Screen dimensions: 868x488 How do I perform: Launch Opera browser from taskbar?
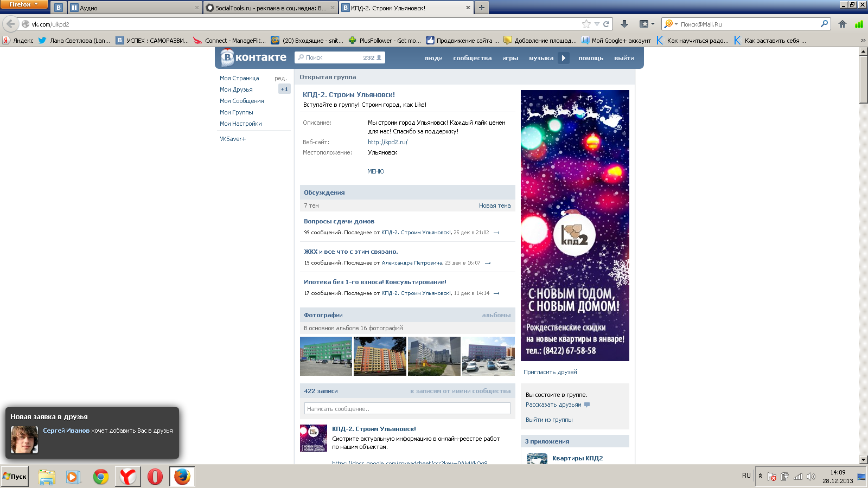(155, 477)
